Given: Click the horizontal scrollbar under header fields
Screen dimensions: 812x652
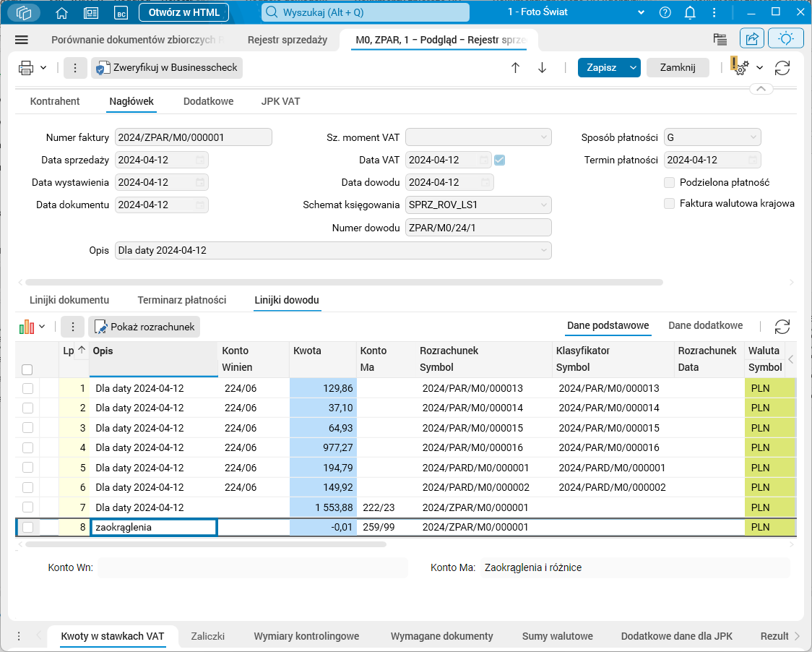Looking at the screenshot, I should tap(343, 283).
